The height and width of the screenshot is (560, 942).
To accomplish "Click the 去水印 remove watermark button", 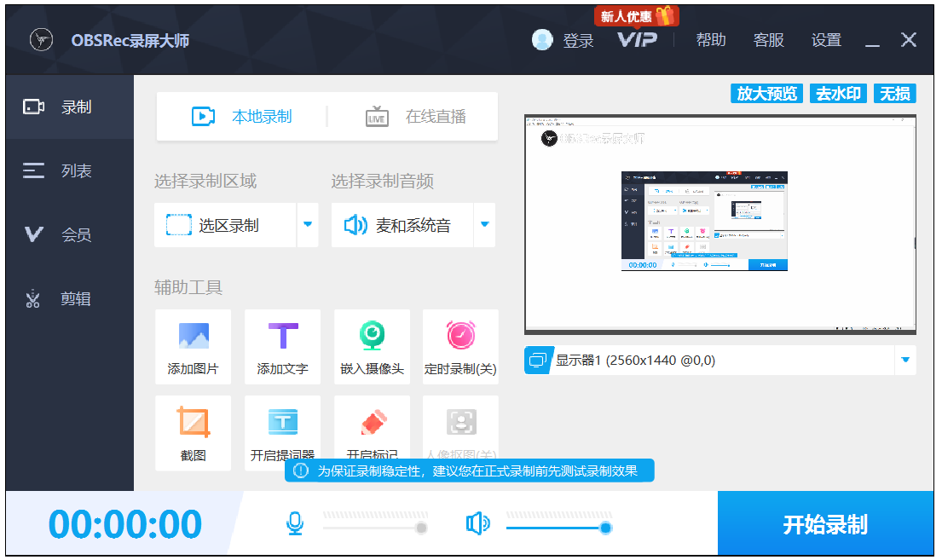I will tap(838, 94).
